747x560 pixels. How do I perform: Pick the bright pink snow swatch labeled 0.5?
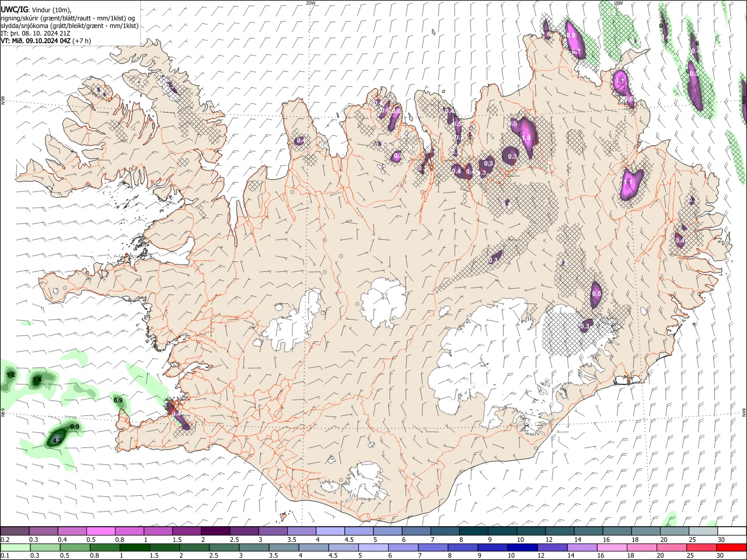[101, 531]
